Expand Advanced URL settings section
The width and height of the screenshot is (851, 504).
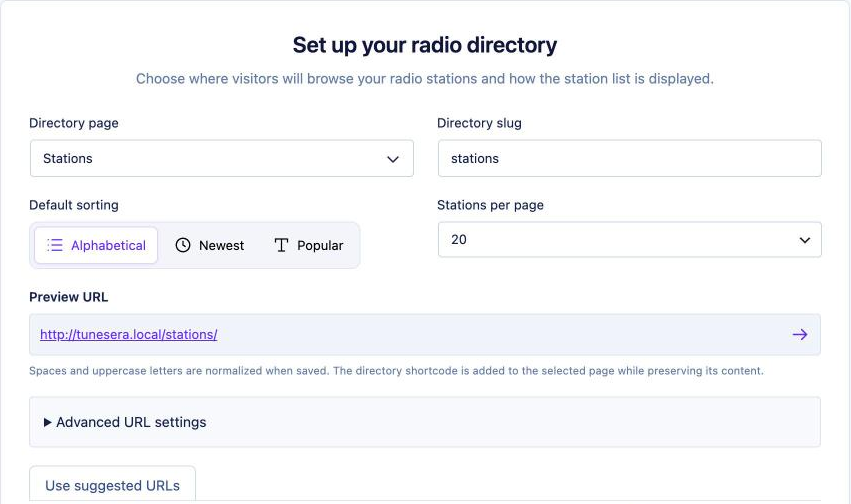[424, 422]
